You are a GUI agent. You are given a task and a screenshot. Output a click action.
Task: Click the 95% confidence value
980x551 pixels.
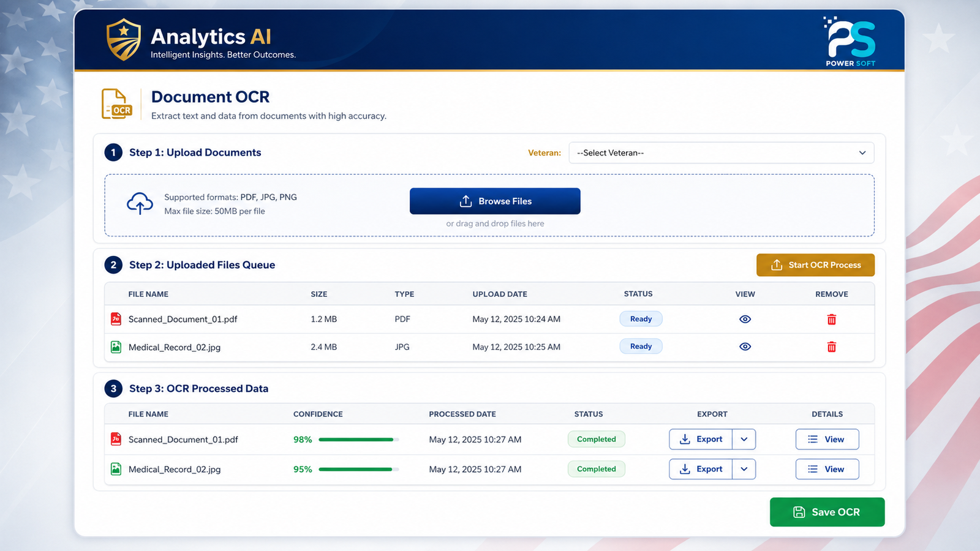(303, 470)
